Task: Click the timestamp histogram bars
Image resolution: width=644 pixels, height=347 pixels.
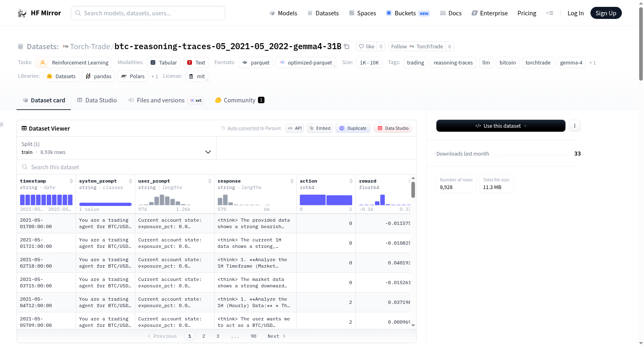Action: 46,200
